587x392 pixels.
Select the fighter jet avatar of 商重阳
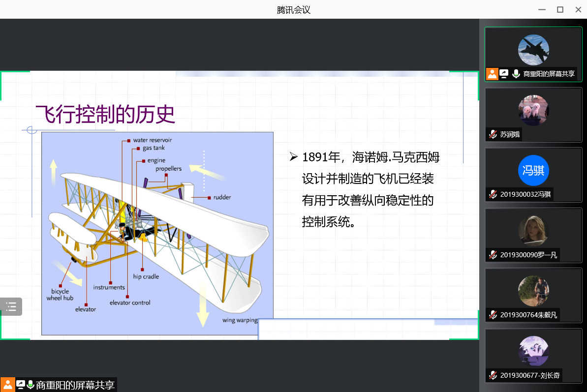533,50
